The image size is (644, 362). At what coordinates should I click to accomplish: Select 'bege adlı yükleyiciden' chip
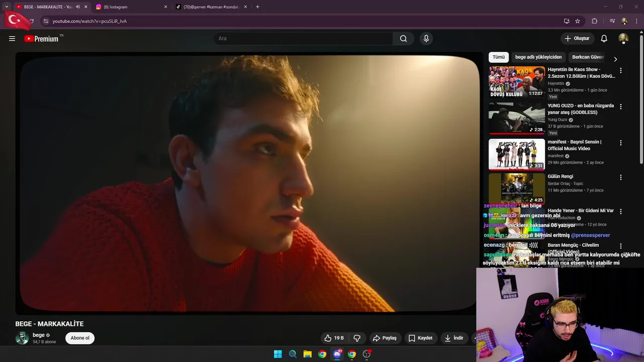coord(538,57)
